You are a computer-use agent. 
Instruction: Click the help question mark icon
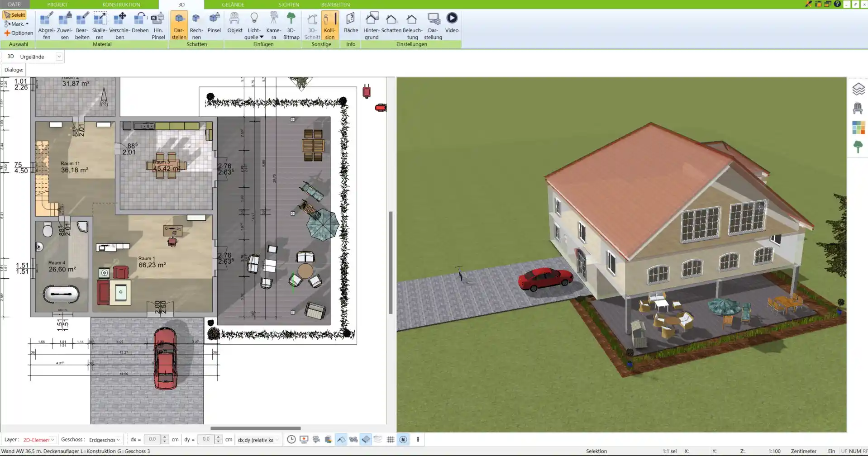point(837,4)
